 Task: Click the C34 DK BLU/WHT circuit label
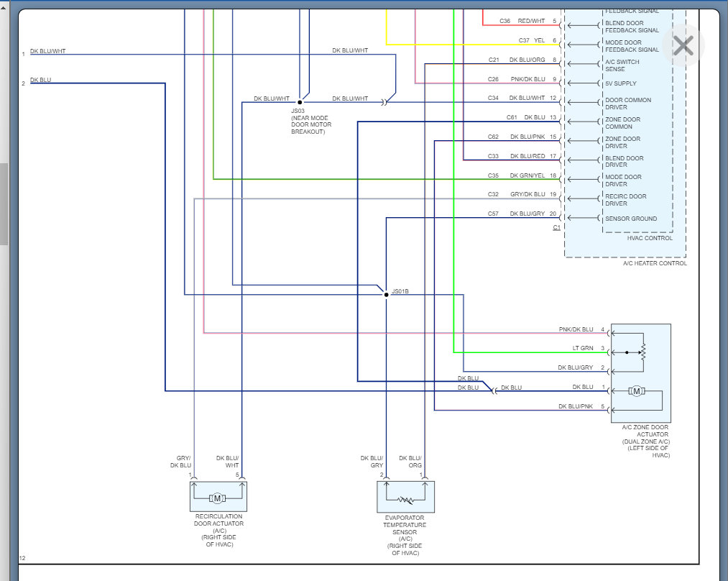pyautogui.click(x=516, y=98)
